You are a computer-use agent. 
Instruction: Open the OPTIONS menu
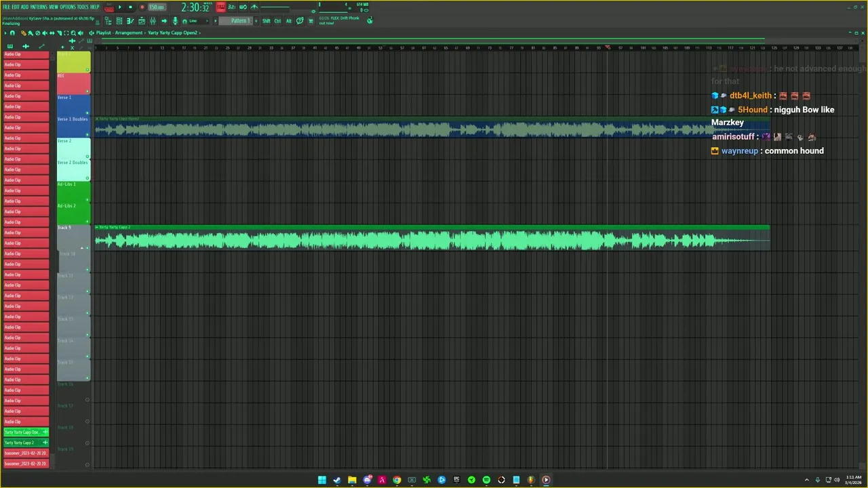tap(68, 7)
